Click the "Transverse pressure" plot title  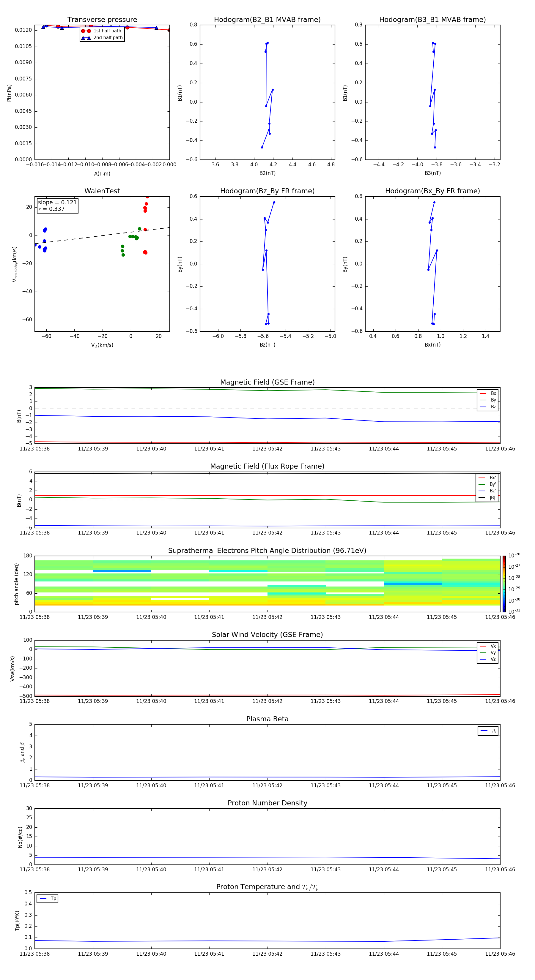point(102,19)
